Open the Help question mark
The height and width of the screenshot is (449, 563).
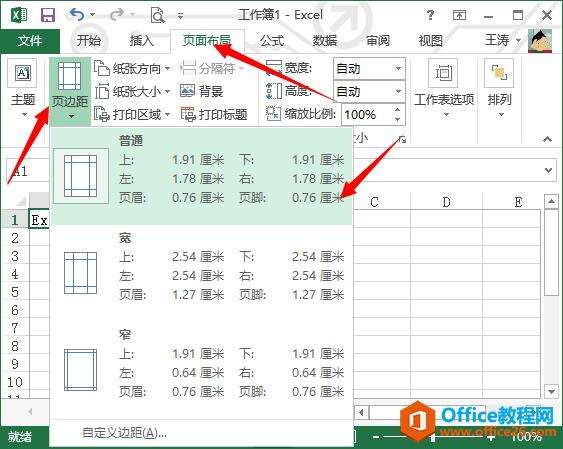point(430,15)
